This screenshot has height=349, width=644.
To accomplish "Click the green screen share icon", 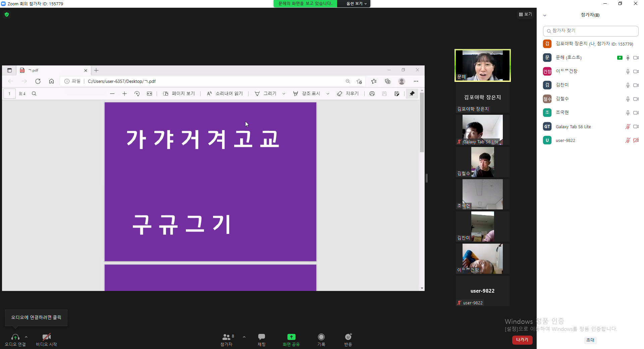I will click(291, 337).
